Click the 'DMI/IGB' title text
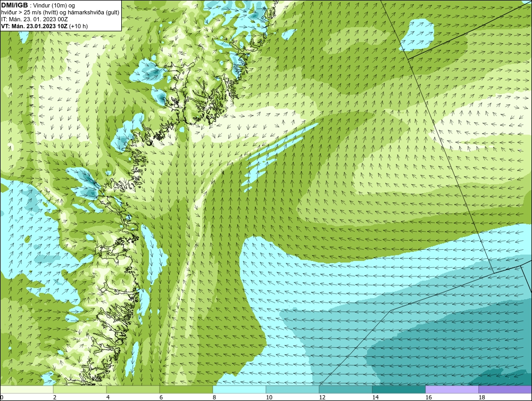Screen dimensions: 532x401 coord(14,5)
